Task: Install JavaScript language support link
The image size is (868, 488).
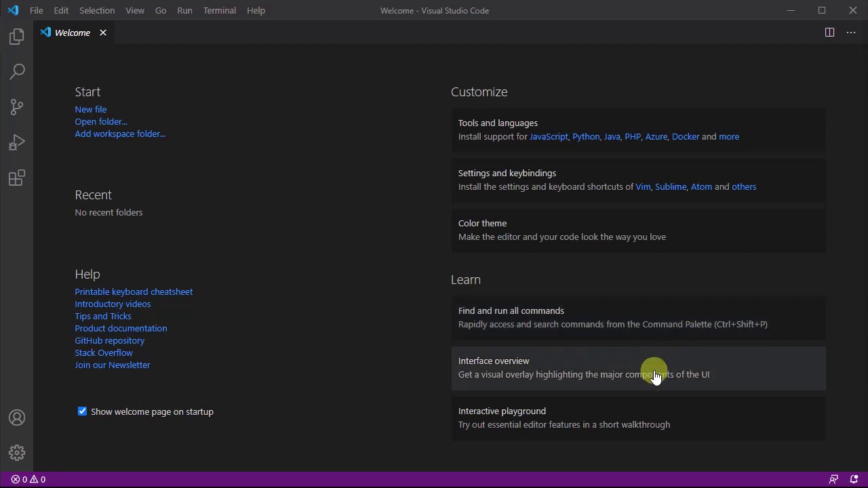Action: pyautogui.click(x=549, y=136)
